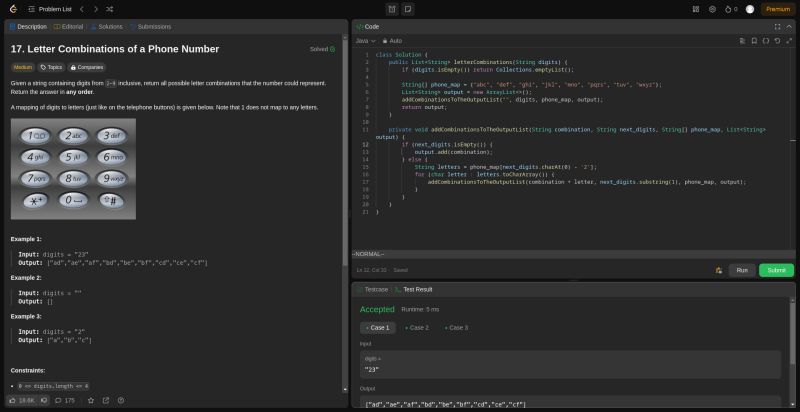Image resolution: width=800 pixels, height=412 pixels.
Task: Click the curly braces icon
Action: pyautogui.click(x=766, y=41)
